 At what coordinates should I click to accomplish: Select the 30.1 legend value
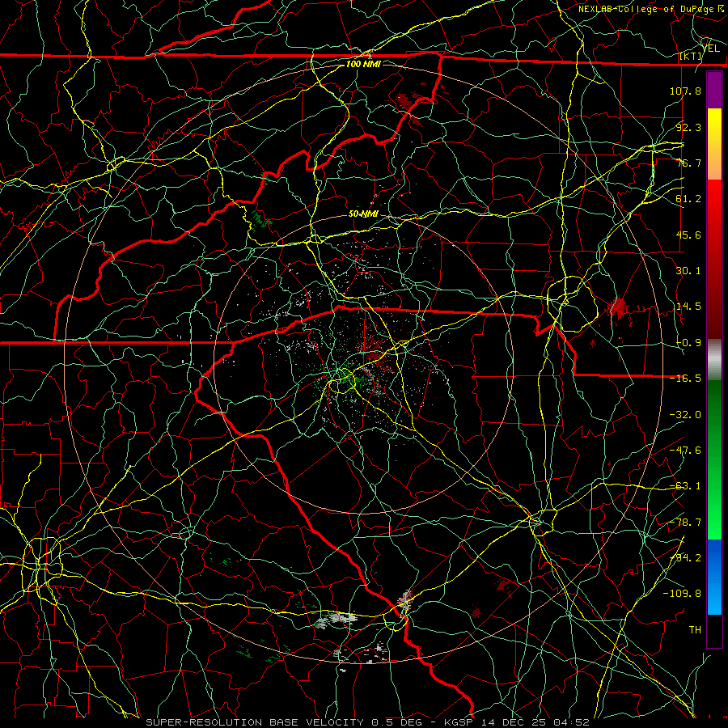(688, 271)
